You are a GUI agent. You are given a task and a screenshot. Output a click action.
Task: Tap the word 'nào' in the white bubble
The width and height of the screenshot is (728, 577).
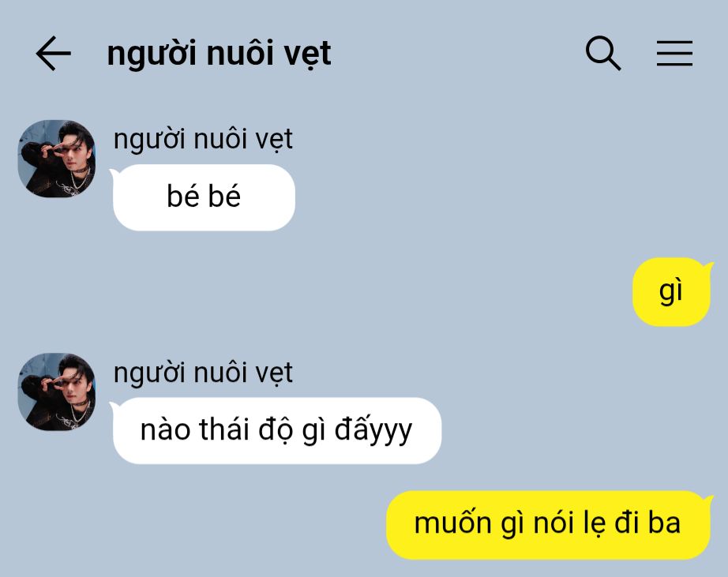[x=165, y=430]
